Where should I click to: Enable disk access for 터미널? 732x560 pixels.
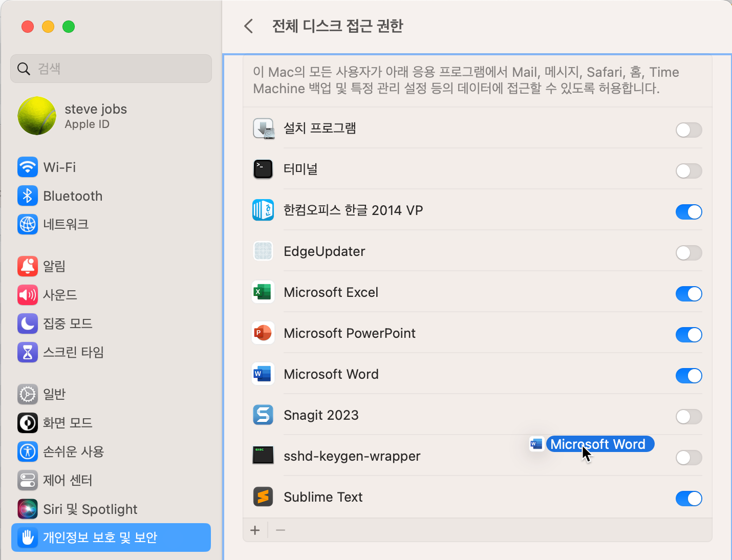pos(688,171)
